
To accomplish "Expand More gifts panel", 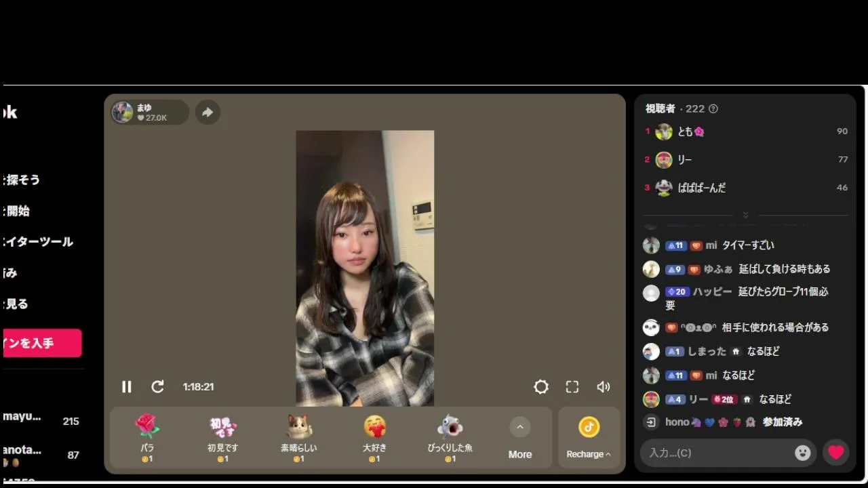I will coord(520,438).
